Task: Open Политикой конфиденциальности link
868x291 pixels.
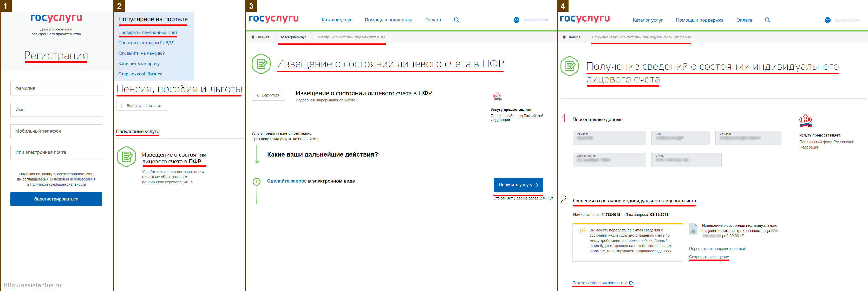Action: tap(58, 184)
